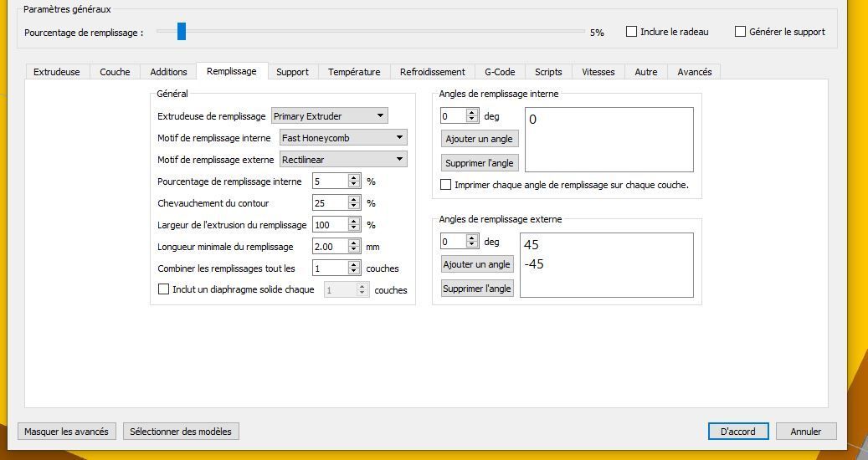Image resolution: width=868 pixels, height=460 pixels.
Task: Click Pourcentage de remplissage interne field
Action: tap(331, 181)
